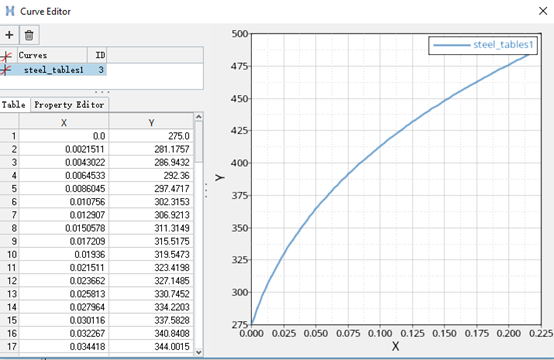Select row header 1
The height and width of the screenshot is (360, 554).
pyautogui.click(x=9, y=136)
